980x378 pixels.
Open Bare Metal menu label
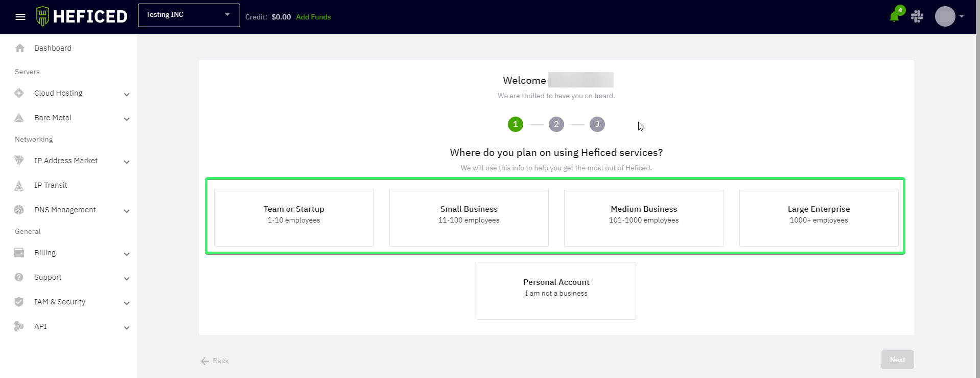coord(53,118)
